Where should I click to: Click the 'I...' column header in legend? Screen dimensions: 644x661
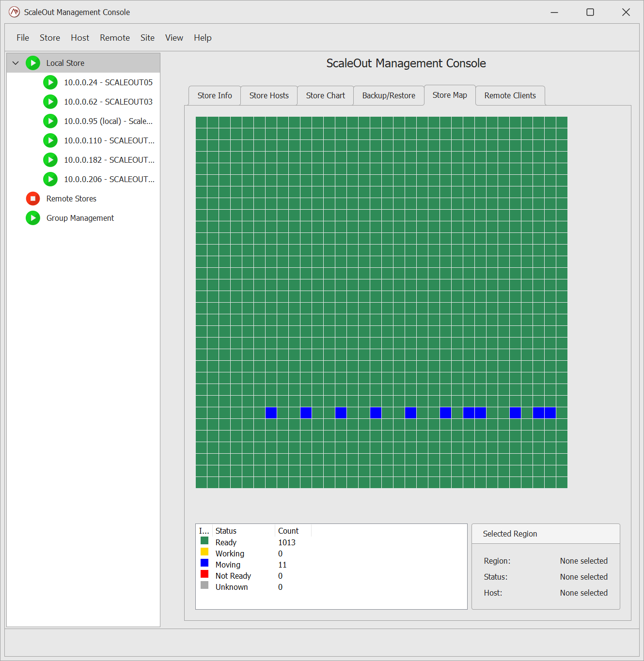click(x=204, y=531)
